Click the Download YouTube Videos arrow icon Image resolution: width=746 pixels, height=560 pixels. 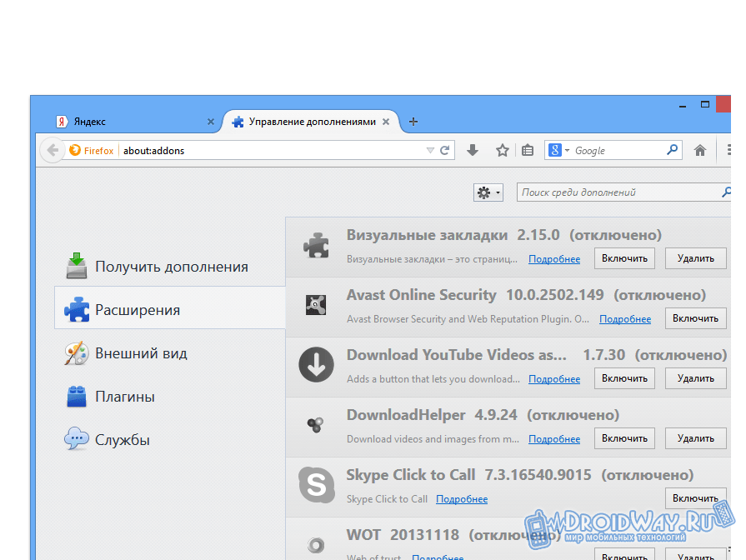[316, 364]
